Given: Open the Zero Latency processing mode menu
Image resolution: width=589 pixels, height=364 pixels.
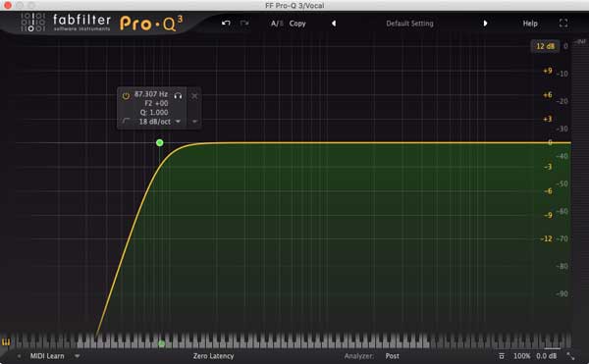Looking at the screenshot, I should (213, 356).
